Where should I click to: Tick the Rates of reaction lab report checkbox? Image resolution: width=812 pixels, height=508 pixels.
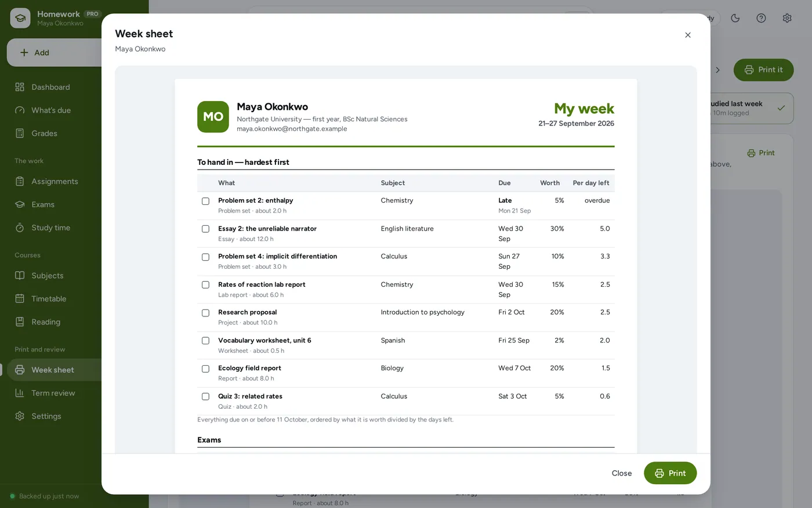[205, 285]
